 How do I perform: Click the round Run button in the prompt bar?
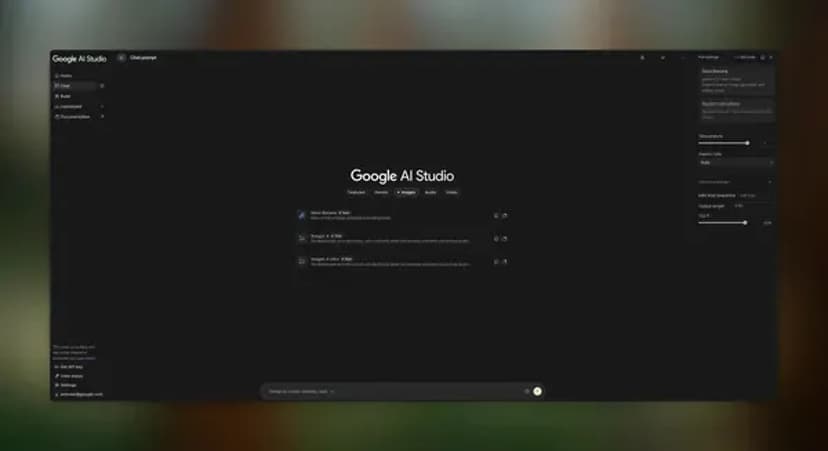pos(537,391)
